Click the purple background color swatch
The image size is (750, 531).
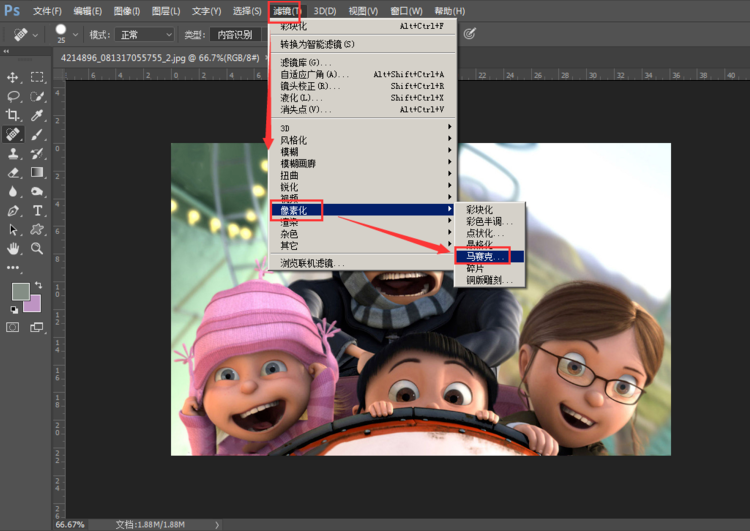click(34, 305)
